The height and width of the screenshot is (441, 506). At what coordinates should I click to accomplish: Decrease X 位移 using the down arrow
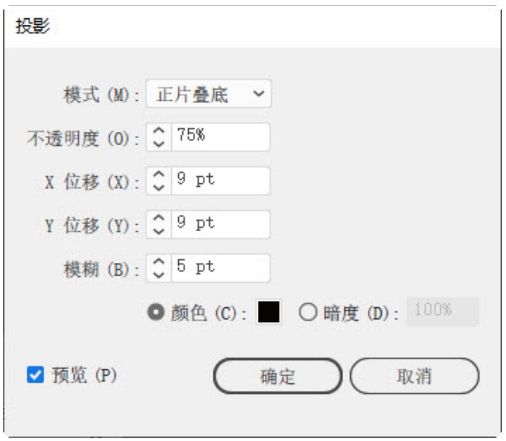[159, 187]
